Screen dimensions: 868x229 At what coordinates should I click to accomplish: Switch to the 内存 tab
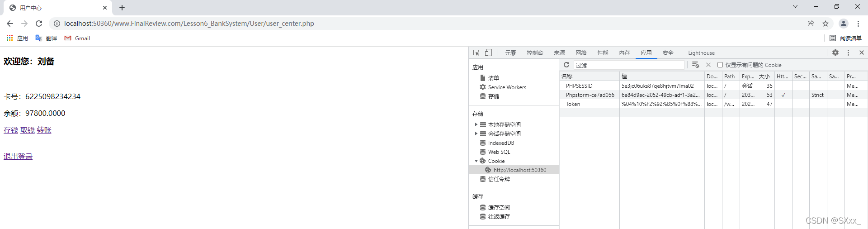pos(624,53)
